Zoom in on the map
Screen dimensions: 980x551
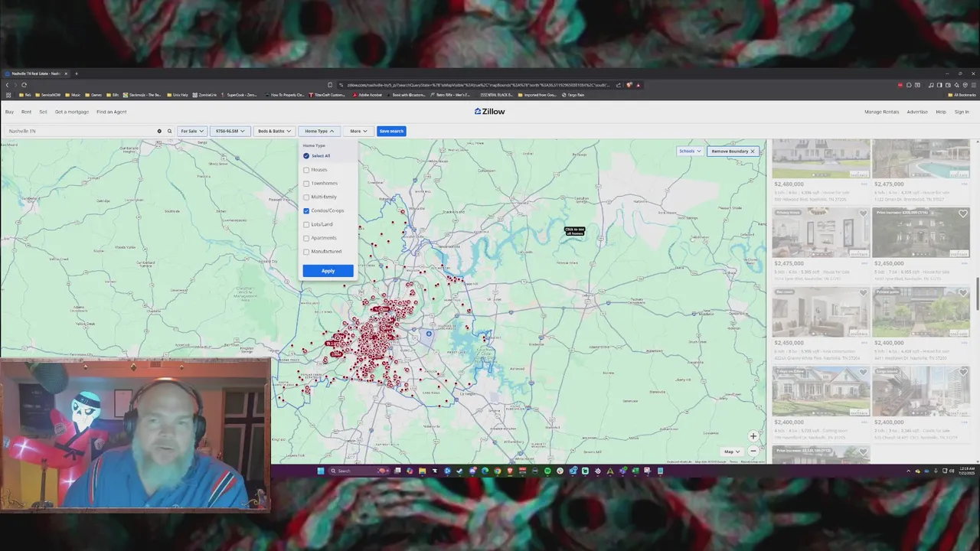tap(753, 436)
